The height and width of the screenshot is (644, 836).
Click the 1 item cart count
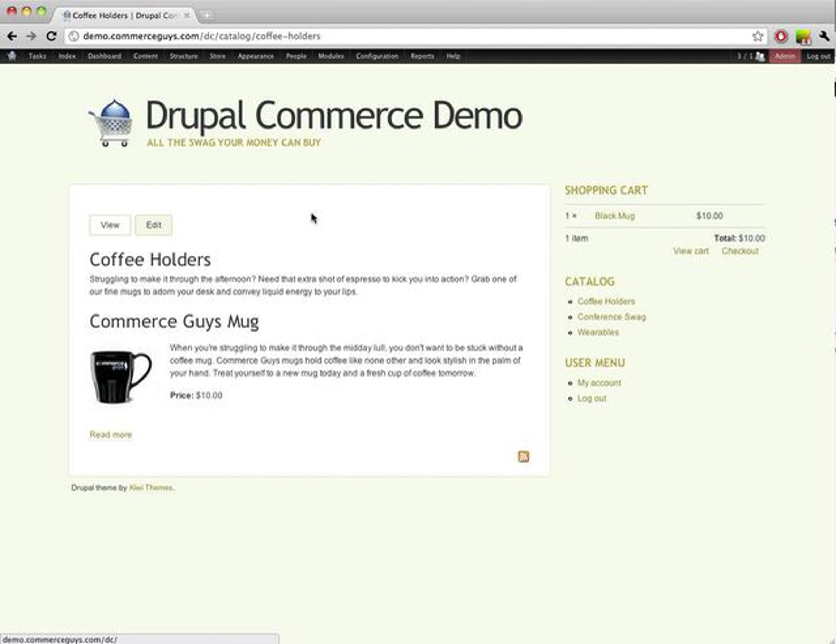click(576, 238)
